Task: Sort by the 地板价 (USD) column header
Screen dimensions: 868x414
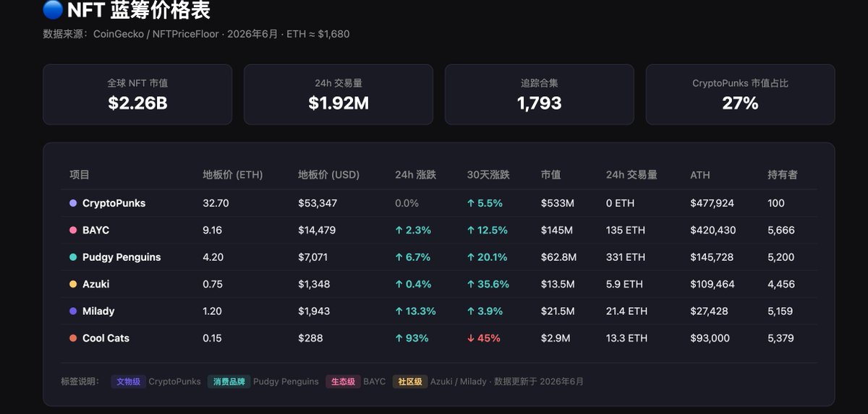Action: 329,175
